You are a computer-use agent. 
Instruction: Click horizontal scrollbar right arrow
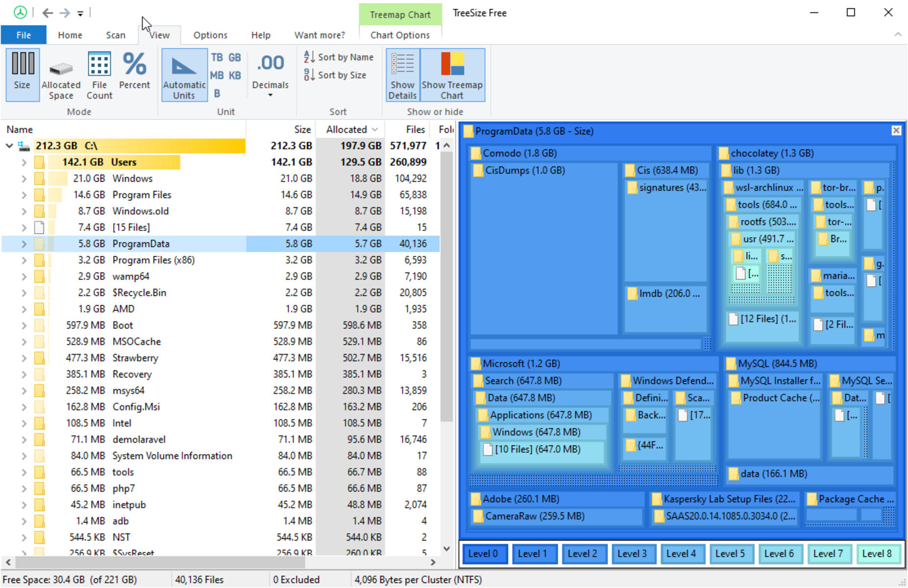point(433,562)
